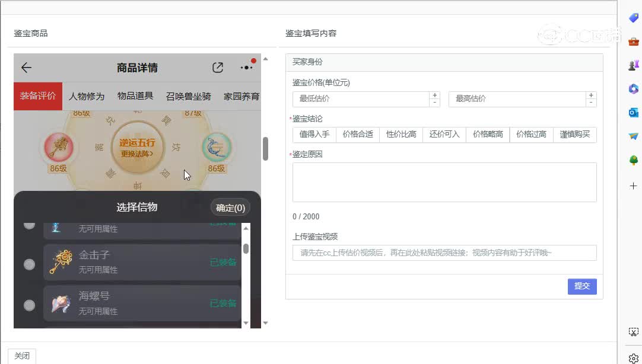Select the red 86级 key talisman icon

pyautogui.click(x=58, y=147)
